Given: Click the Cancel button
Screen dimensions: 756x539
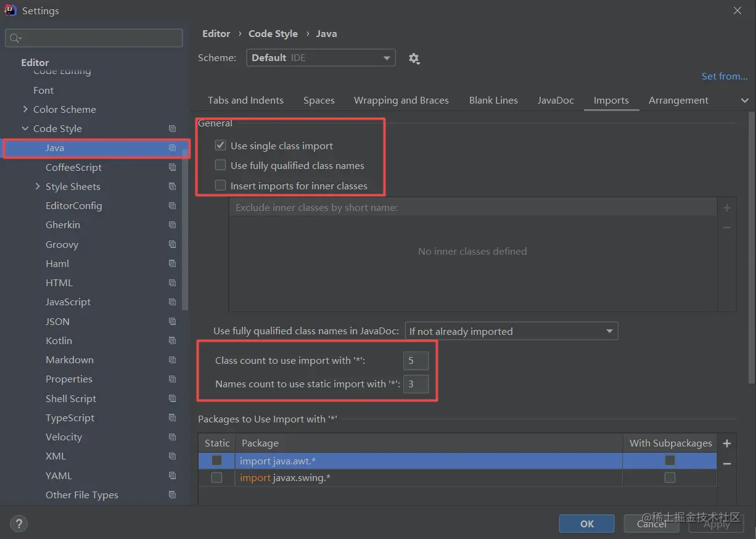Looking at the screenshot, I should [x=652, y=524].
